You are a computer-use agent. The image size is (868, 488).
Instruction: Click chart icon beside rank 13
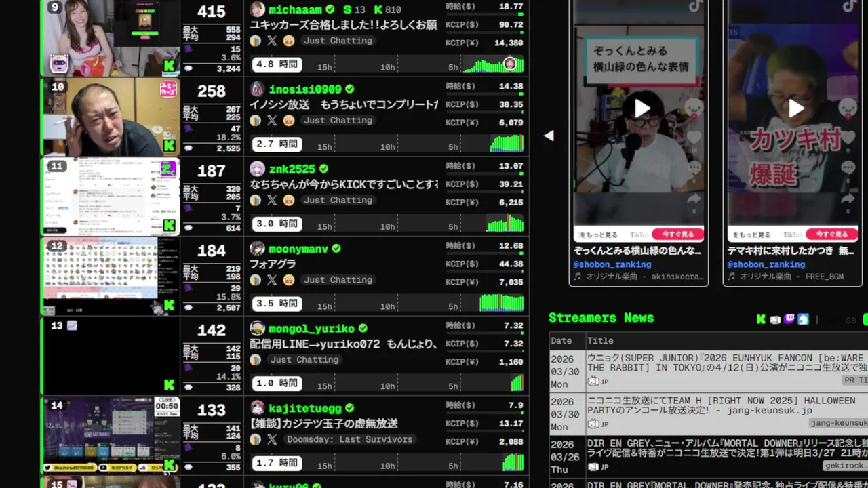click(73, 326)
